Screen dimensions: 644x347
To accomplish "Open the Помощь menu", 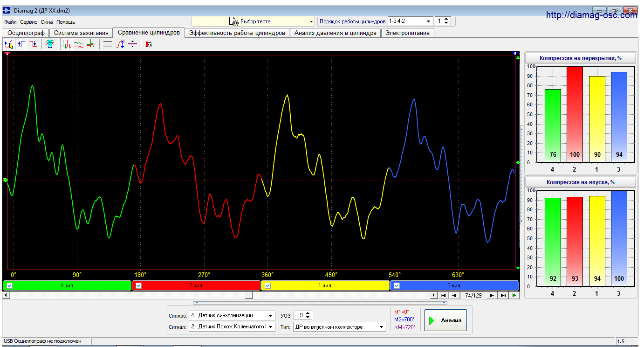I will [x=66, y=22].
